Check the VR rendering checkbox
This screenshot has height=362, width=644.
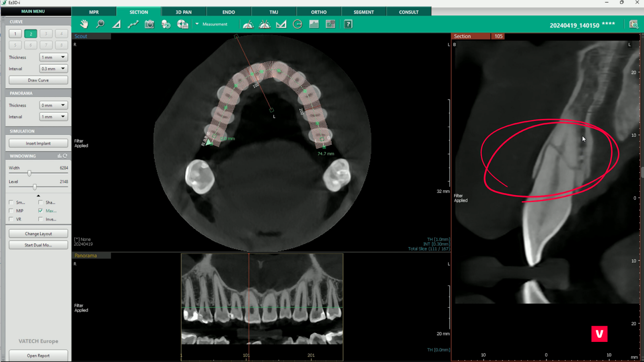[11, 219]
